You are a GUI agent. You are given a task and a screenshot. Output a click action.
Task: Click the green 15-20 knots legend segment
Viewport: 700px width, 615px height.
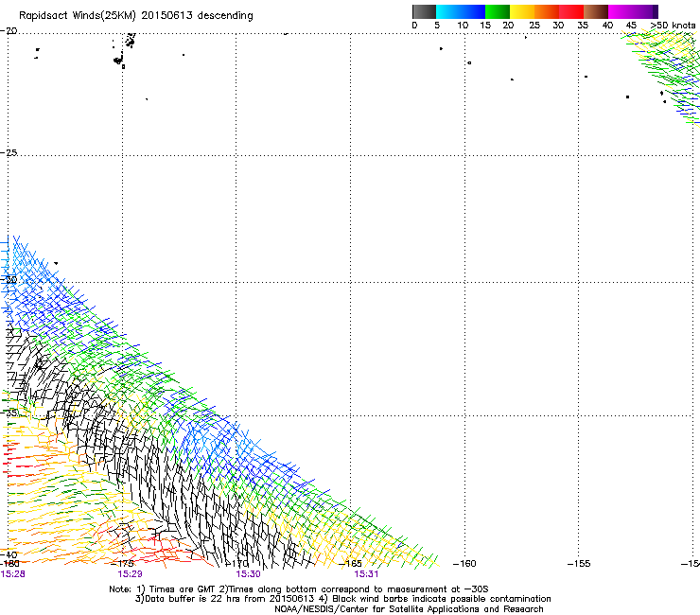click(498, 11)
